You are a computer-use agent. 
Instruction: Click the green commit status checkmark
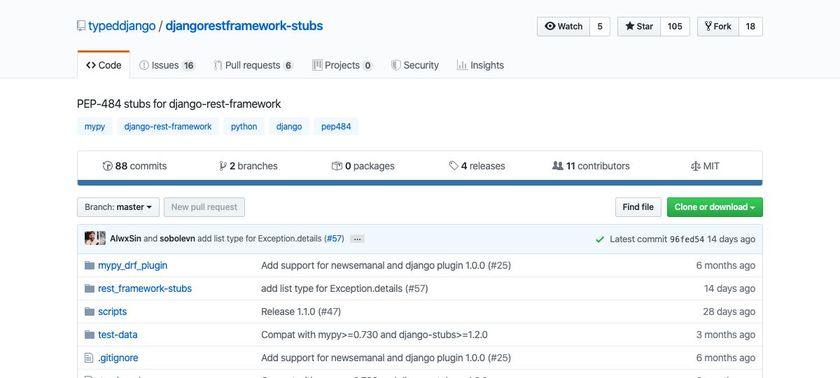pyautogui.click(x=599, y=239)
